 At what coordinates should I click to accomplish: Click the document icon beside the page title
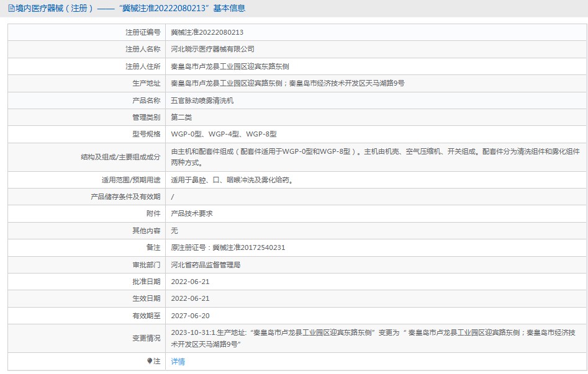point(11,9)
